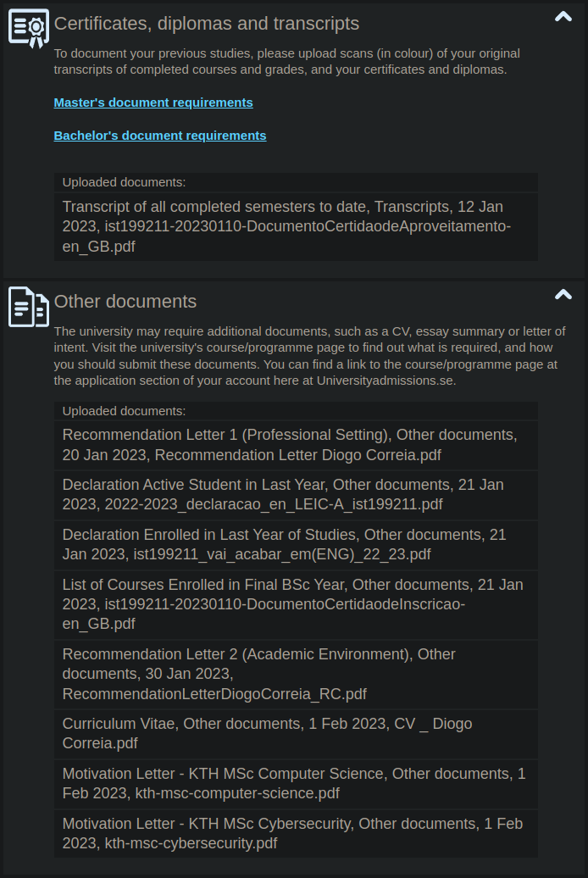588x878 pixels.
Task: Collapse the Other documents section
Action: click(563, 295)
